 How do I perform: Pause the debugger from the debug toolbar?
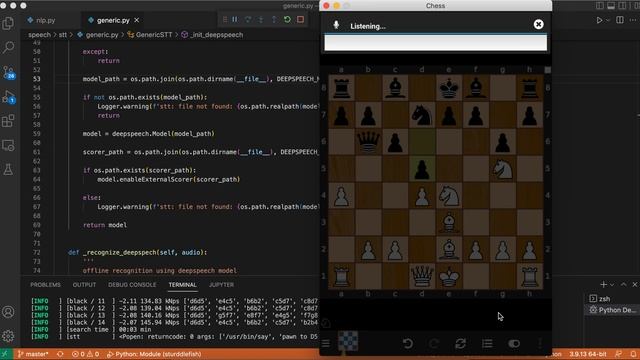[x=235, y=20]
